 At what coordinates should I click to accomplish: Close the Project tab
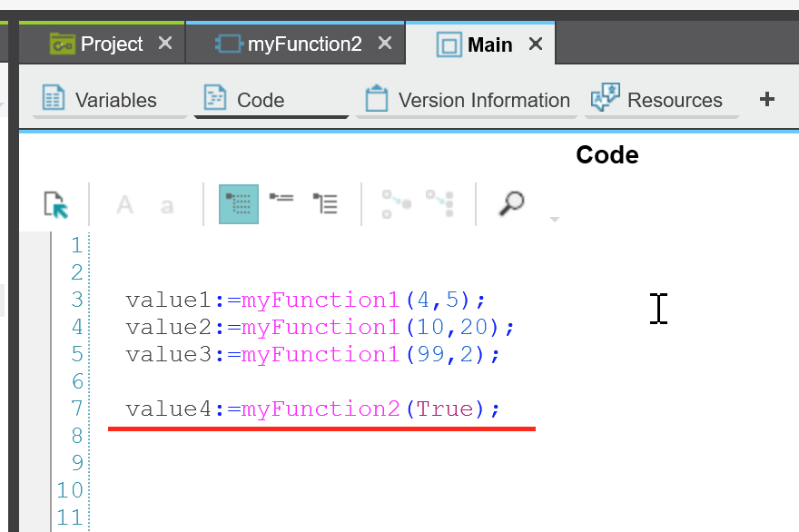(165, 44)
